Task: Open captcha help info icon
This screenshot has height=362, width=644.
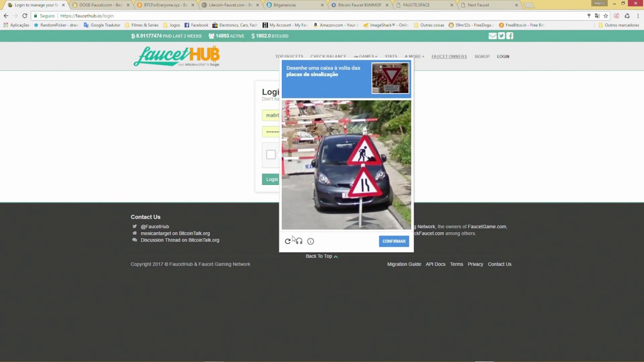Action: coord(310,241)
